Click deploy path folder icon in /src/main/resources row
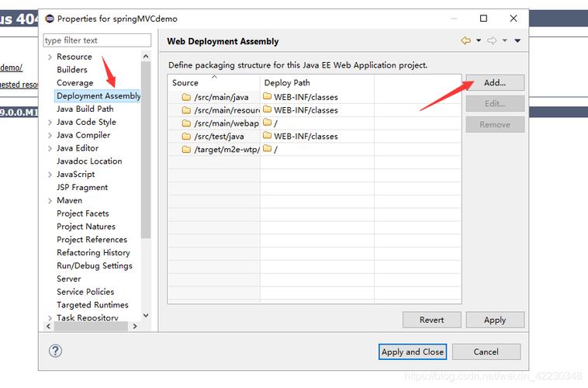 tap(268, 109)
